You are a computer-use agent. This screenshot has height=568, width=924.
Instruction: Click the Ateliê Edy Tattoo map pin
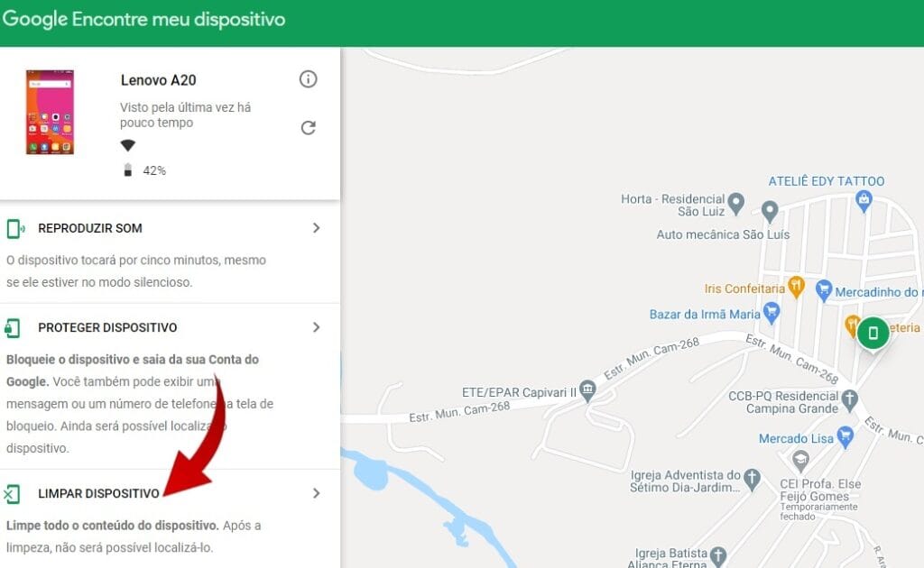864,201
